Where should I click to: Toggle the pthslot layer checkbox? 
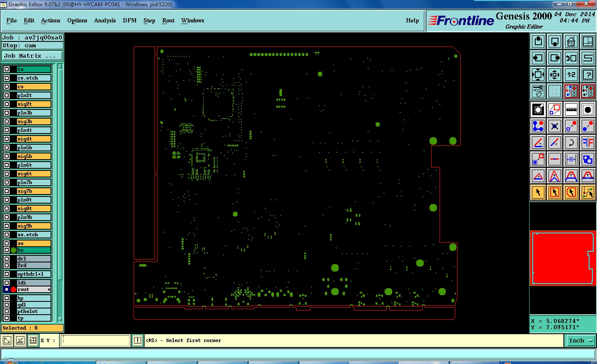[7, 311]
